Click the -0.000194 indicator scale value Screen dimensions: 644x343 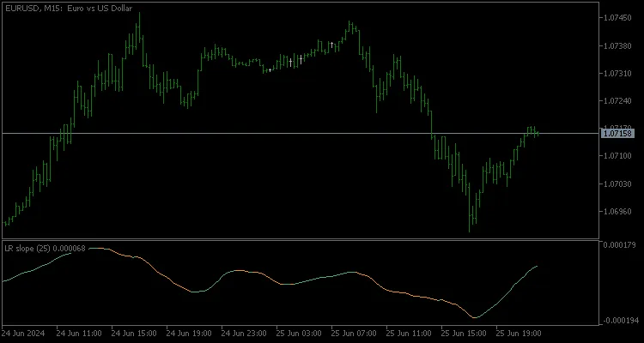(619, 321)
